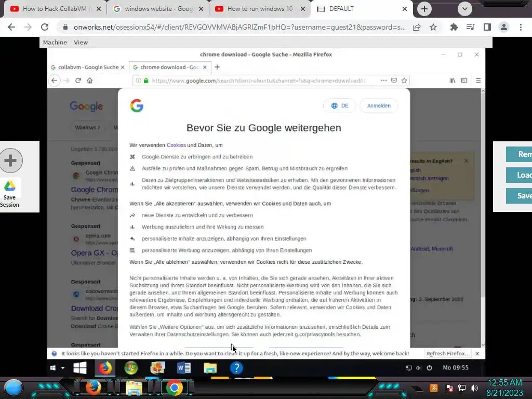Open Chrome on the host taskbar
The image size is (532, 399).
pyautogui.click(x=175, y=388)
